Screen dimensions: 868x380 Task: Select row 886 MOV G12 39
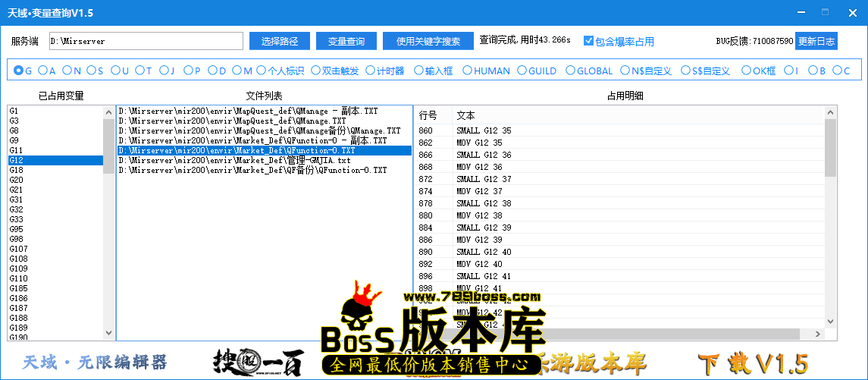619,239
